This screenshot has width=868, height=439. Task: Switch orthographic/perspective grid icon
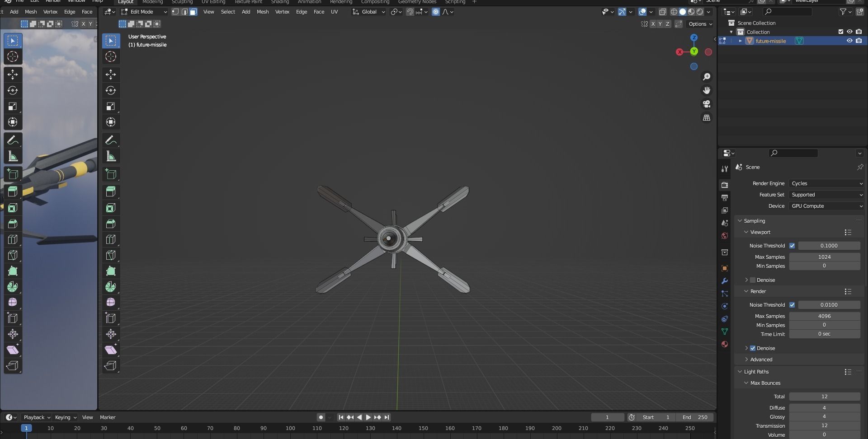[x=707, y=117]
